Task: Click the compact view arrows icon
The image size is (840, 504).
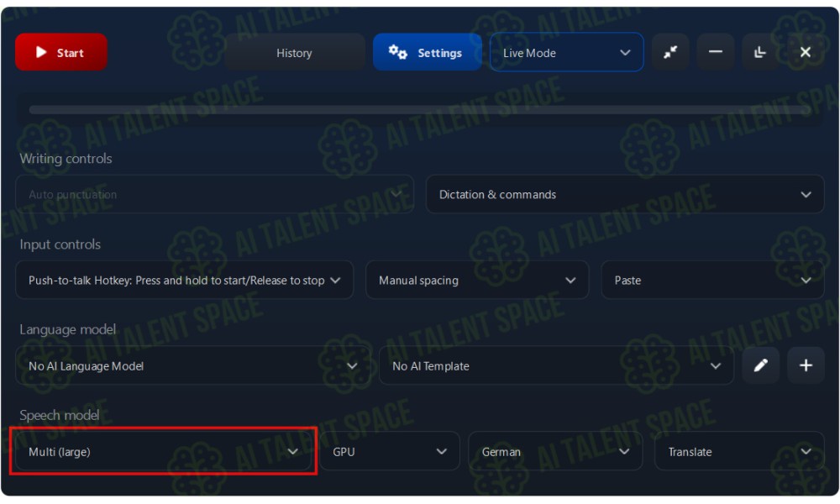Action: pyautogui.click(x=669, y=52)
